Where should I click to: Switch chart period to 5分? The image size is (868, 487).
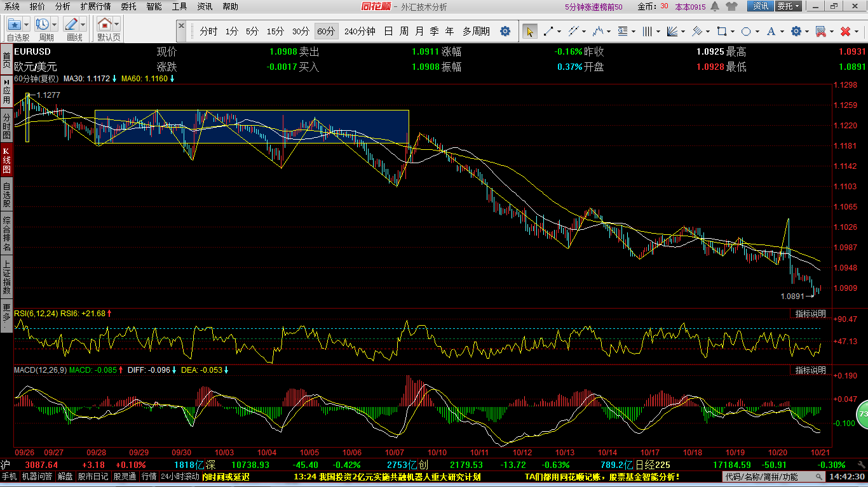point(252,31)
